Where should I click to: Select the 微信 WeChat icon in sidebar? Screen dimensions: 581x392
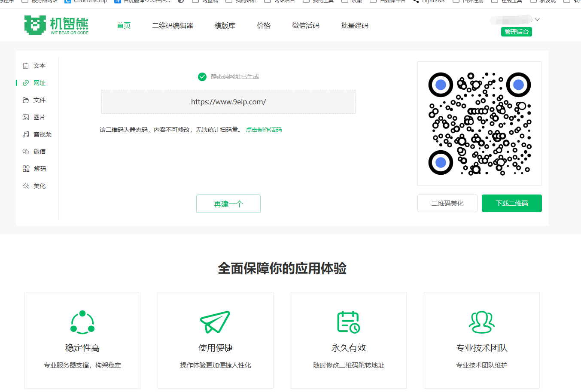(x=26, y=152)
